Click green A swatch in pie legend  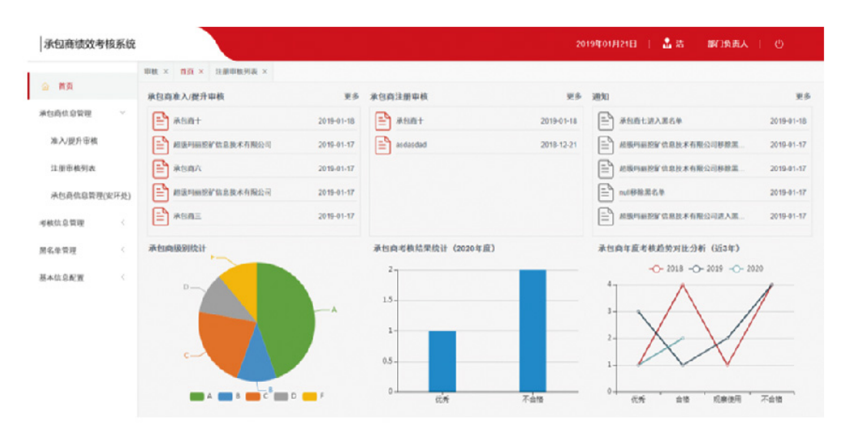point(197,396)
